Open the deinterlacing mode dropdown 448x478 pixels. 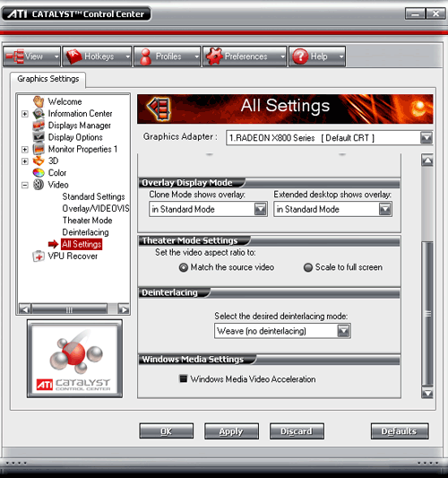(x=282, y=331)
